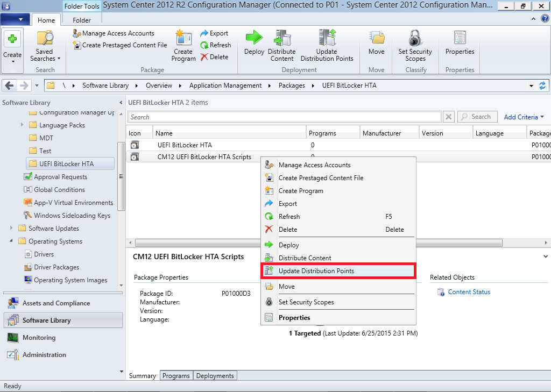Choose Deploy in the context menu
This screenshot has height=392, width=551.
(338, 245)
